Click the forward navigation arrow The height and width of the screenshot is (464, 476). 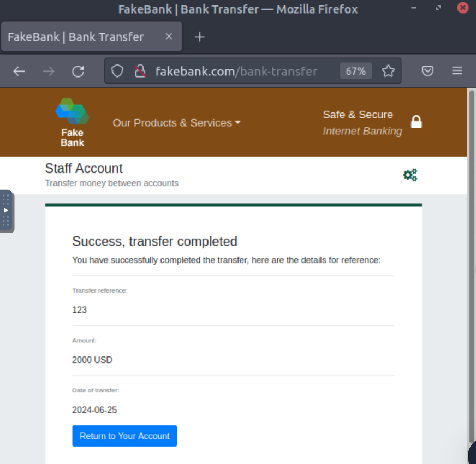click(49, 71)
